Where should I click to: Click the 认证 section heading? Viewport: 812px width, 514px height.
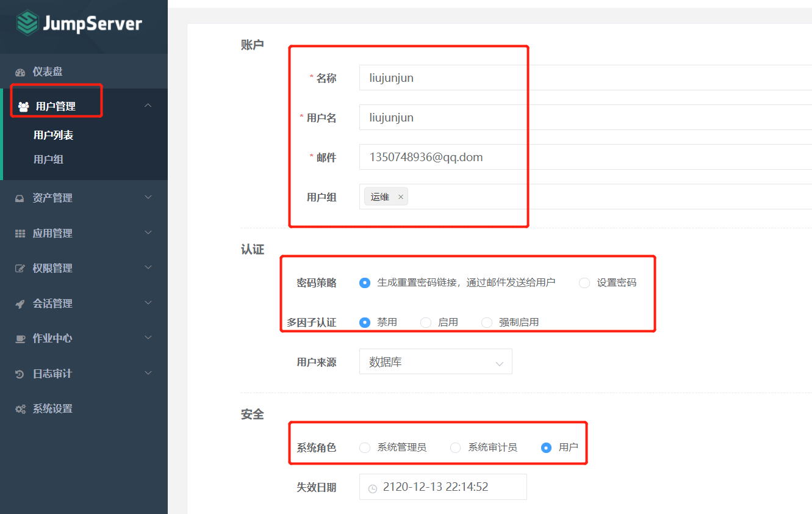coord(253,250)
